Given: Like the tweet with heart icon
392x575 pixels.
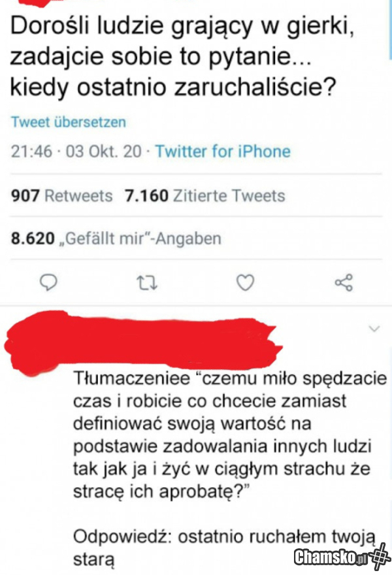Looking at the screenshot, I should click(244, 282).
